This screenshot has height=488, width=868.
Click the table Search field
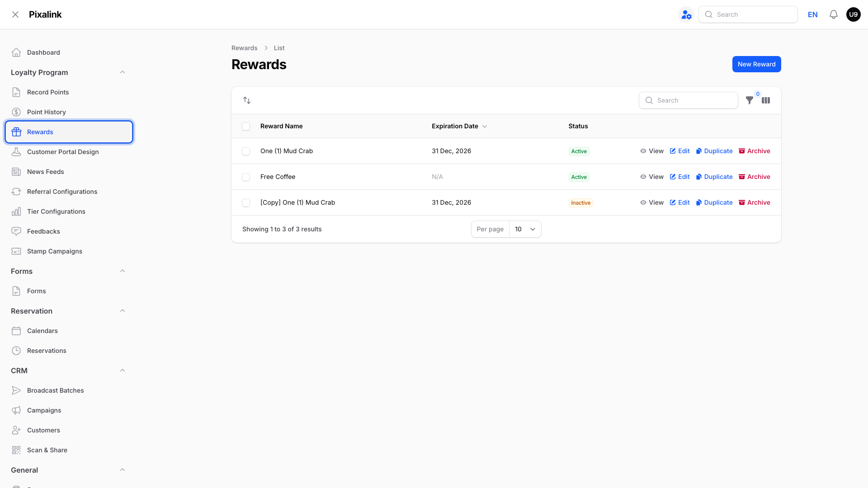pyautogui.click(x=689, y=100)
